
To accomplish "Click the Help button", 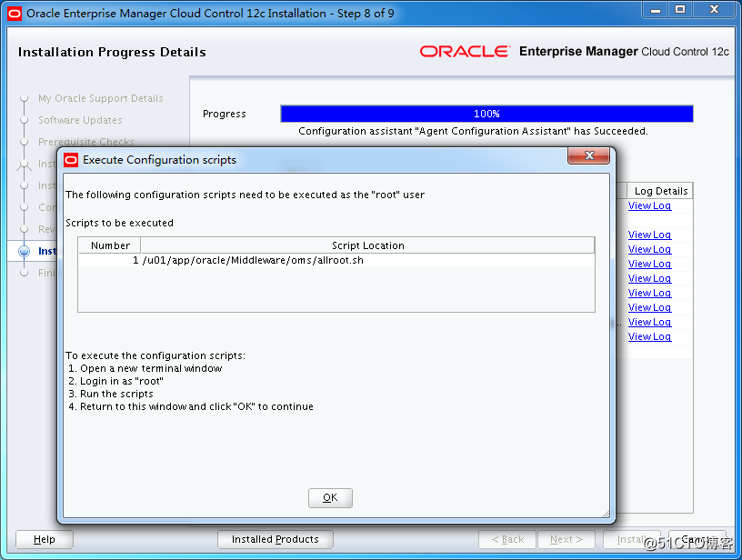I will pyautogui.click(x=45, y=539).
